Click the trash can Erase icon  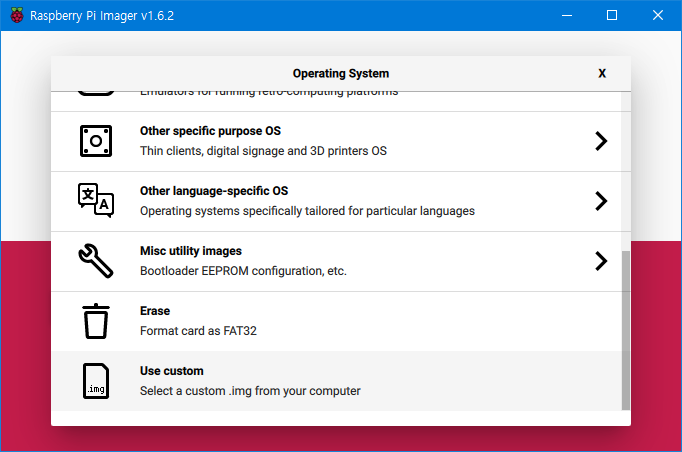point(96,321)
